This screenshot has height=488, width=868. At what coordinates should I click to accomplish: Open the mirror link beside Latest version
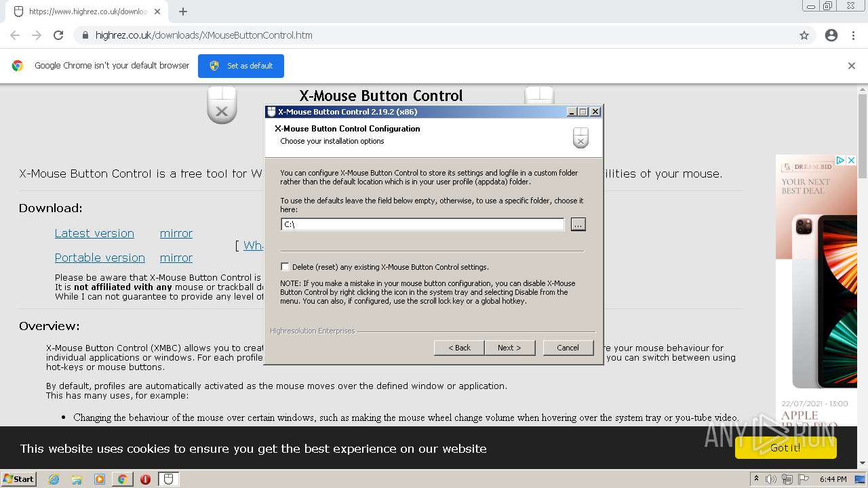tap(176, 233)
